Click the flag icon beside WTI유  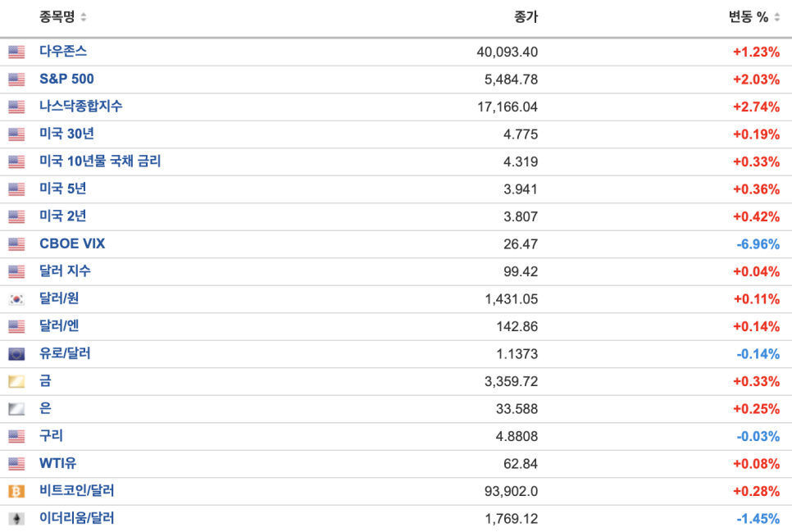(16, 464)
